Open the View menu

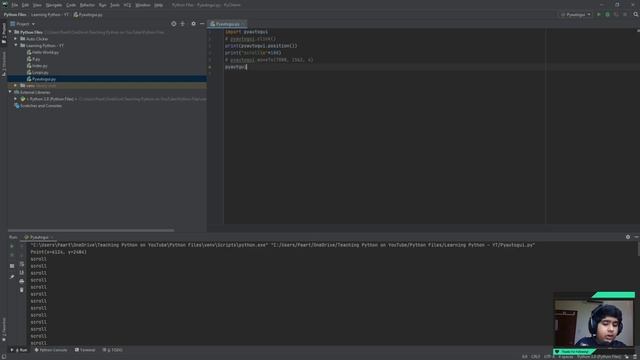pyautogui.click(x=37, y=5)
